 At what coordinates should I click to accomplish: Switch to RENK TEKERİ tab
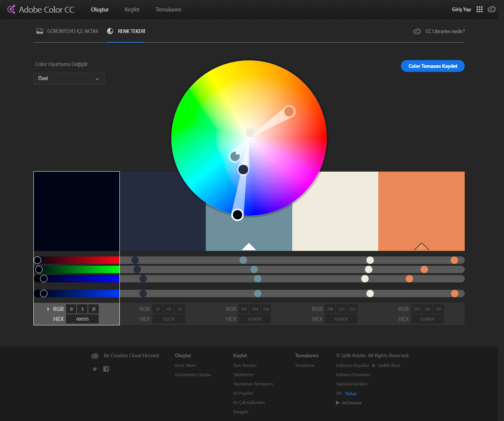click(x=131, y=32)
